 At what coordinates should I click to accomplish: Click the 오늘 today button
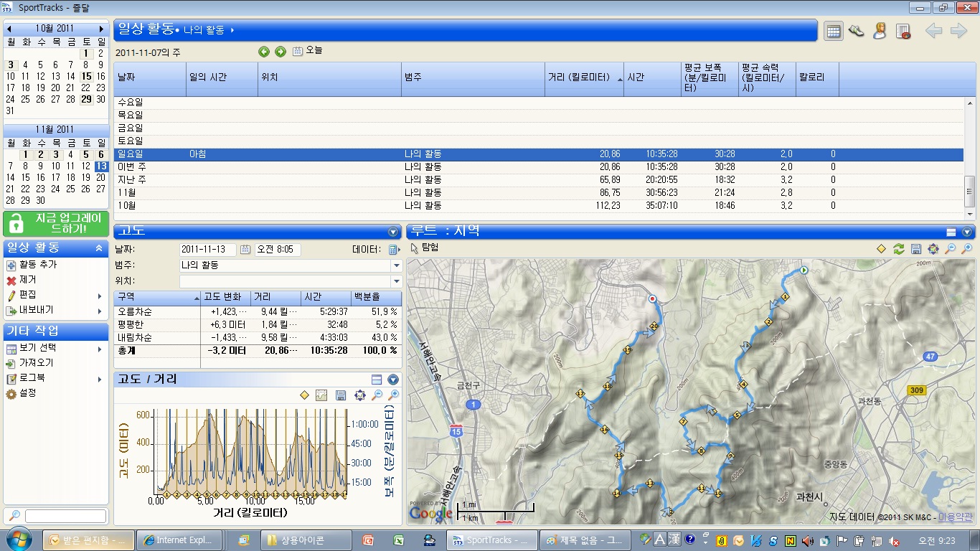[314, 51]
